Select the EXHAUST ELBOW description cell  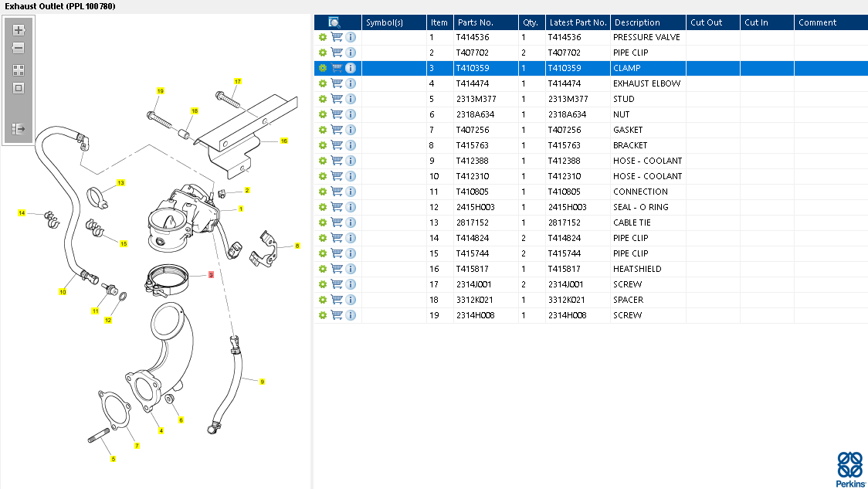[x=648, y=83]
